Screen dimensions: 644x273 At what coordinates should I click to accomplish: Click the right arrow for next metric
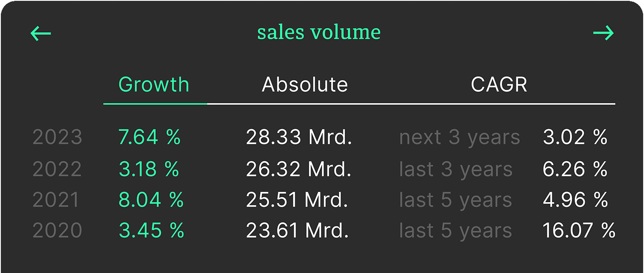coord(603,33)
